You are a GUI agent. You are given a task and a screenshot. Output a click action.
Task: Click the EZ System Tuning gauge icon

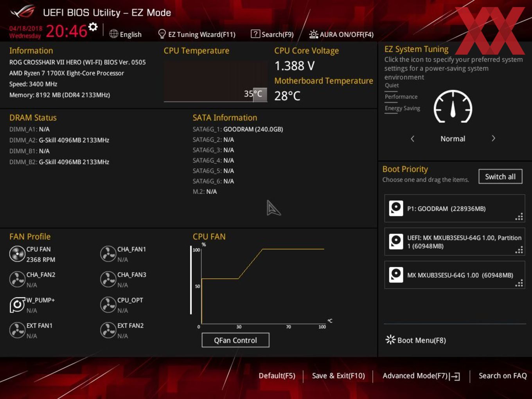pyautogui.click(x=453, y=107)
